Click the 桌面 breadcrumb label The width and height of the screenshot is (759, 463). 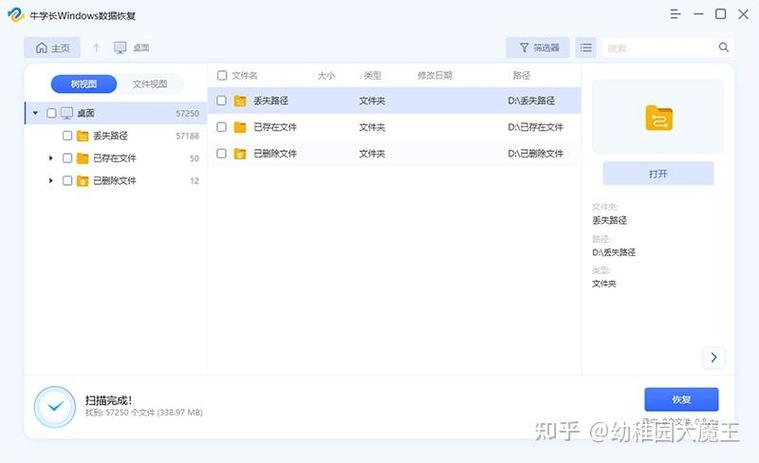point(141,47)
